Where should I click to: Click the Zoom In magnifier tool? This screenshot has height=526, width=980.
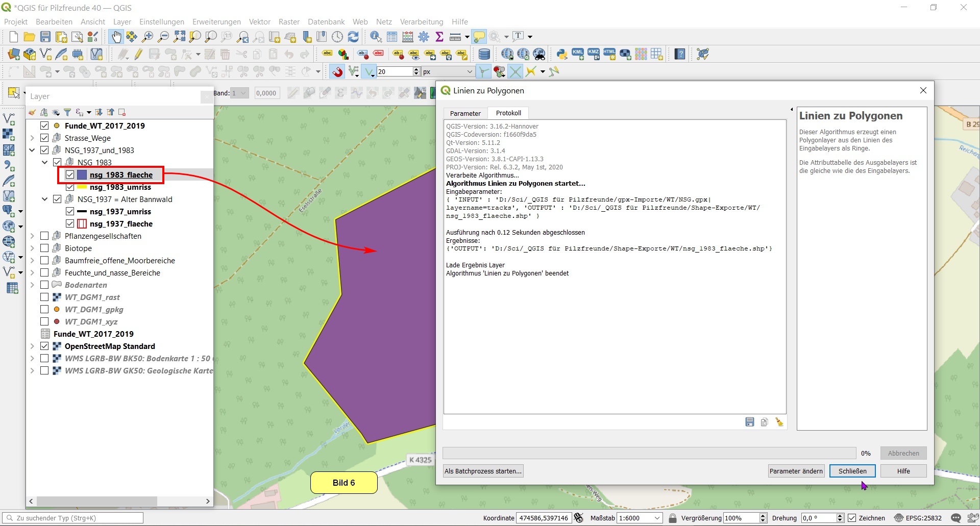148,37
